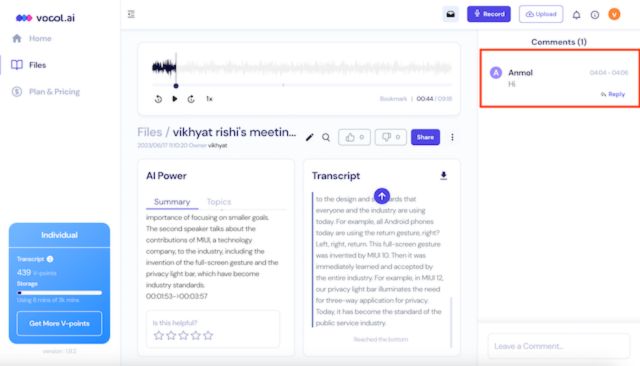Open the info help icon

tap(595, 15)
